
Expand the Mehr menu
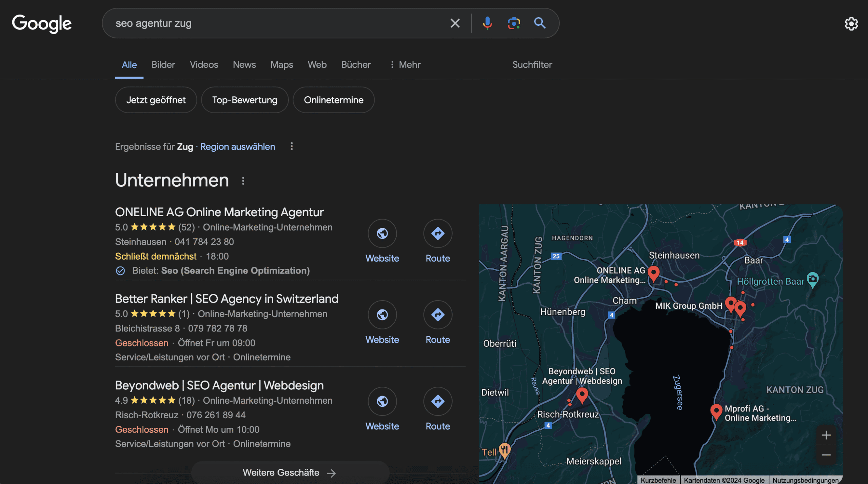pos(405,64)
